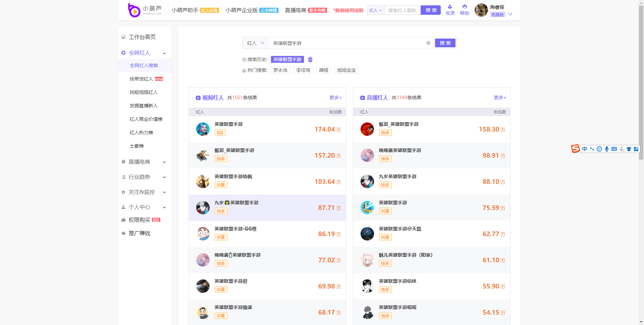
Task: Open Sogou emoji face icon
Action: 599,149
